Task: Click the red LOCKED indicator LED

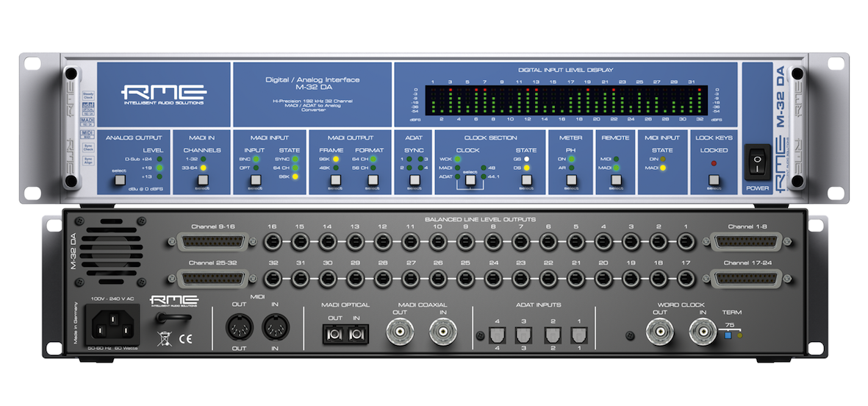Action: (714, 163)
